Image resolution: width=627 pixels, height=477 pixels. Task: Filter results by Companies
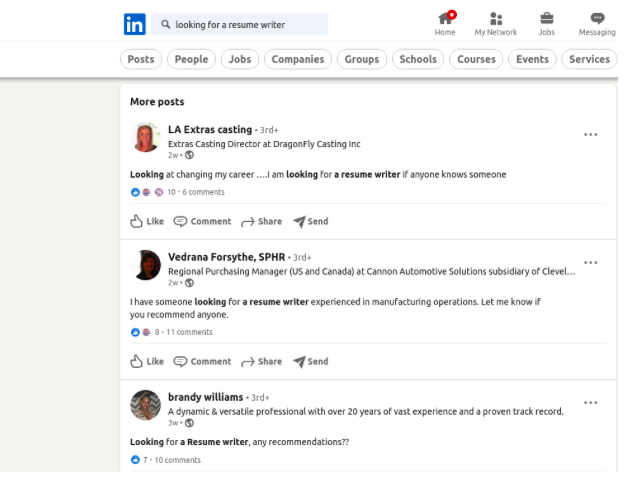[x=298, y=59]
